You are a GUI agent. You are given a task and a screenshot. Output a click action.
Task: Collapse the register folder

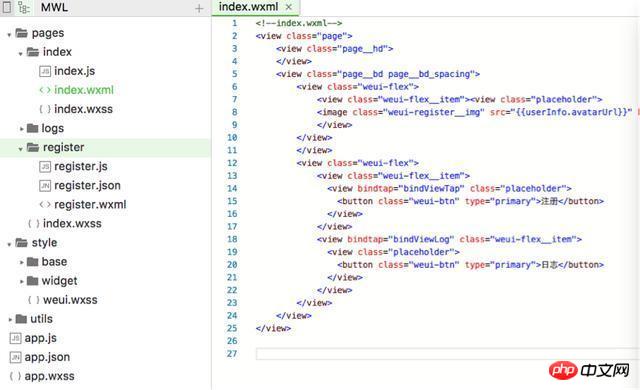pos(20,149)
